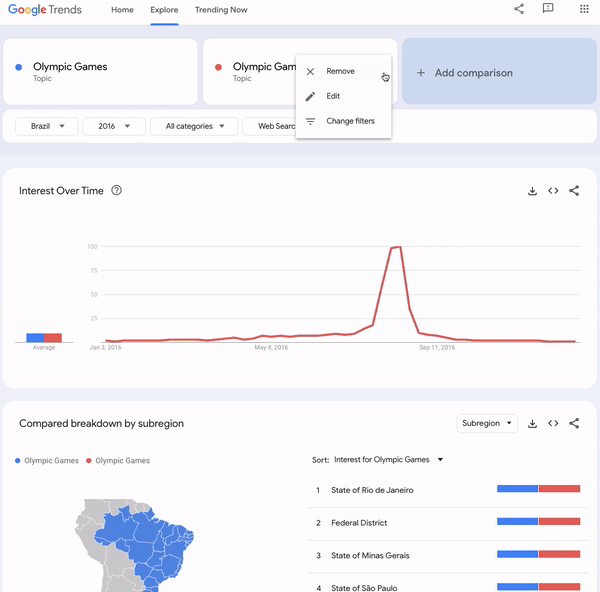The width and height of the screenshot is (600, 592).
Task: Click the send feedback icon
Action: pos(548,8)
